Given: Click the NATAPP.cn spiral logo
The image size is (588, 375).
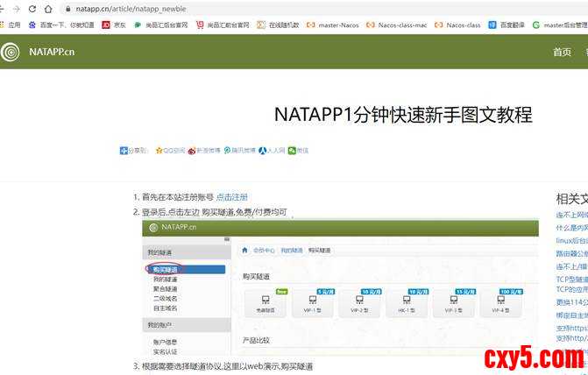Looking at the screenshot, I should (x=11, y=52).
